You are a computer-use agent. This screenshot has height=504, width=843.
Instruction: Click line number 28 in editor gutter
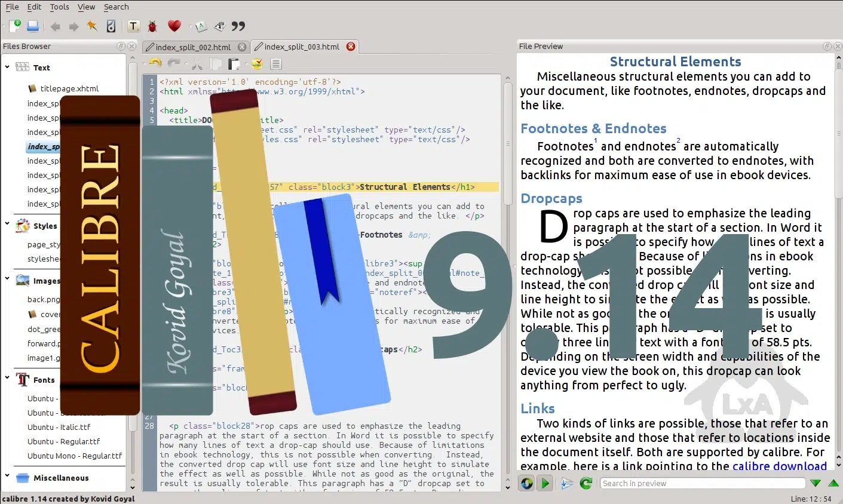pos(149,426)
